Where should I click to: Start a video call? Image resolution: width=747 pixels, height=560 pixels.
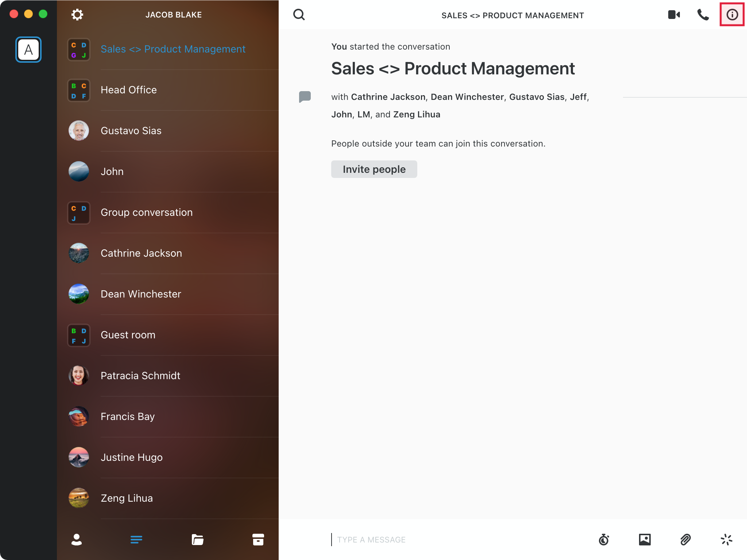(674, 15)
